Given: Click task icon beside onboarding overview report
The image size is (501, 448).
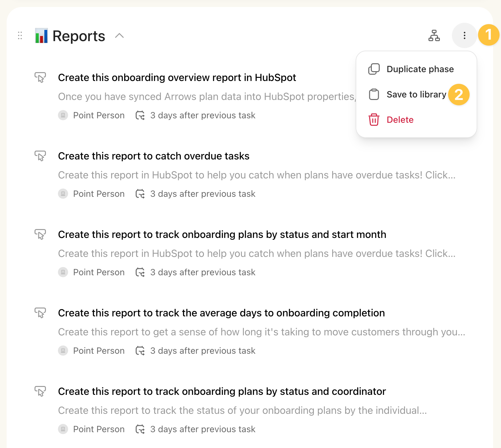Looking at the screenshot, I should pyautogui.click(x=40, y=77).
